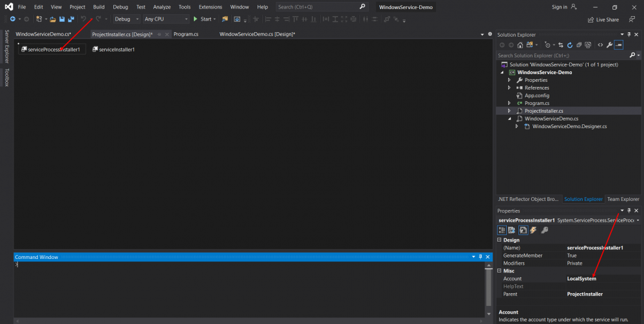The height and width of the screenshot is (324, 644).
Task: Expand the Program.cs node
Action: (x=509, y=103)
